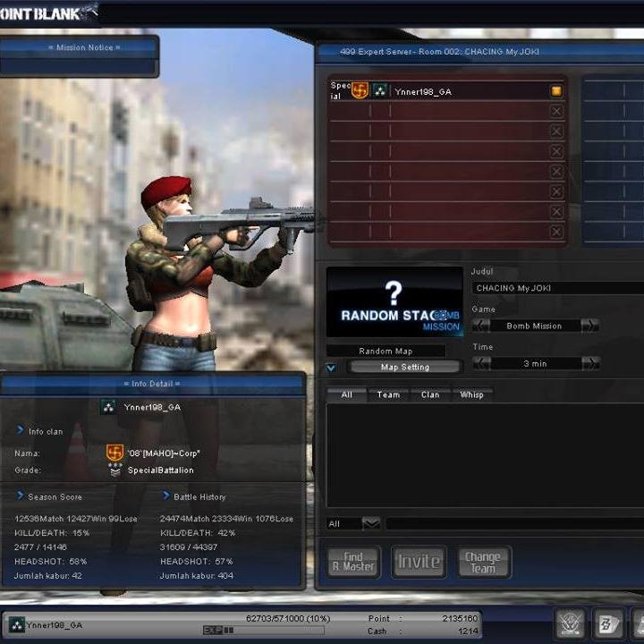Switch to the All chat tab
This screenshot has height=644, width=644.
[347, 394]
